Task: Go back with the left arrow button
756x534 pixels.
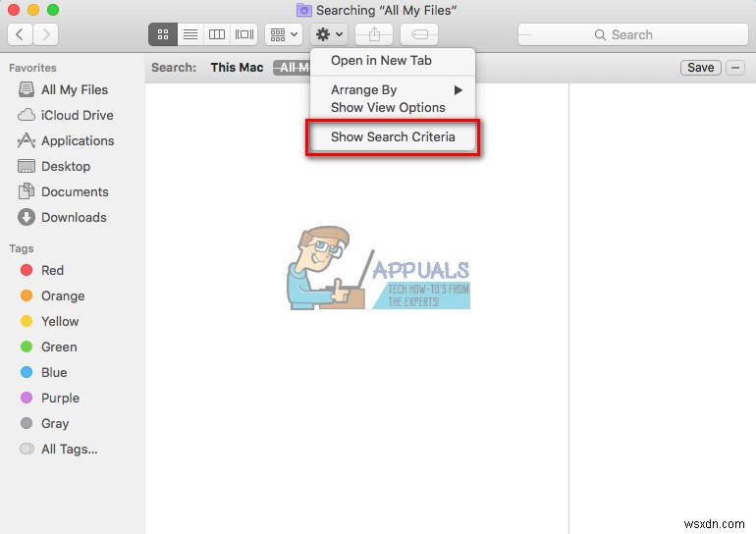Action: pos(20,34)
